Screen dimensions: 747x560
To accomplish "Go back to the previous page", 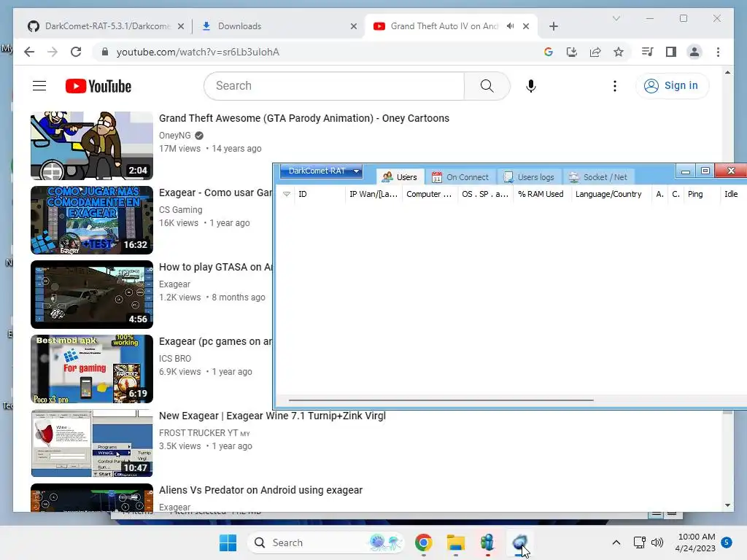I will click(x=29, y=52).
